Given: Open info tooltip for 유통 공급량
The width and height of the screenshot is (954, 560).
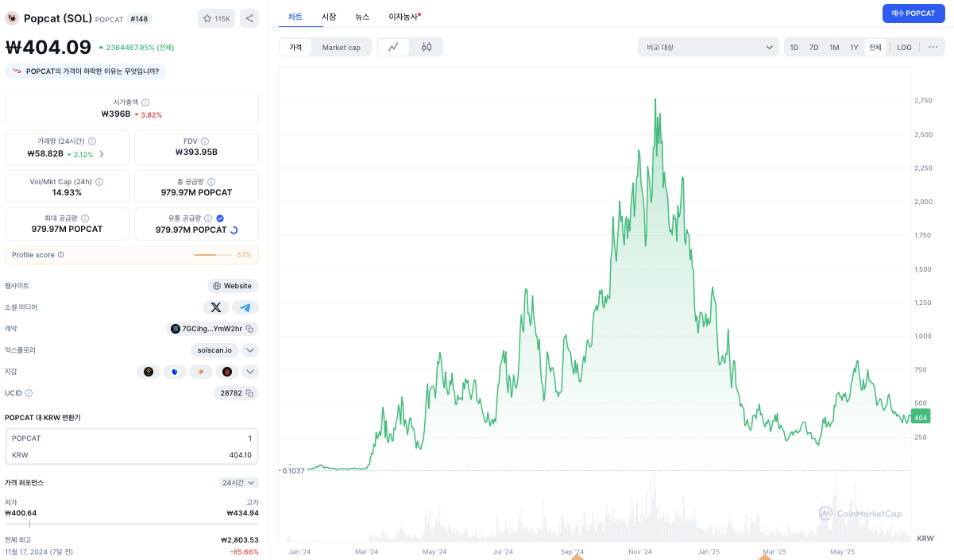Looking at the screenshot, I should (208, 218).
